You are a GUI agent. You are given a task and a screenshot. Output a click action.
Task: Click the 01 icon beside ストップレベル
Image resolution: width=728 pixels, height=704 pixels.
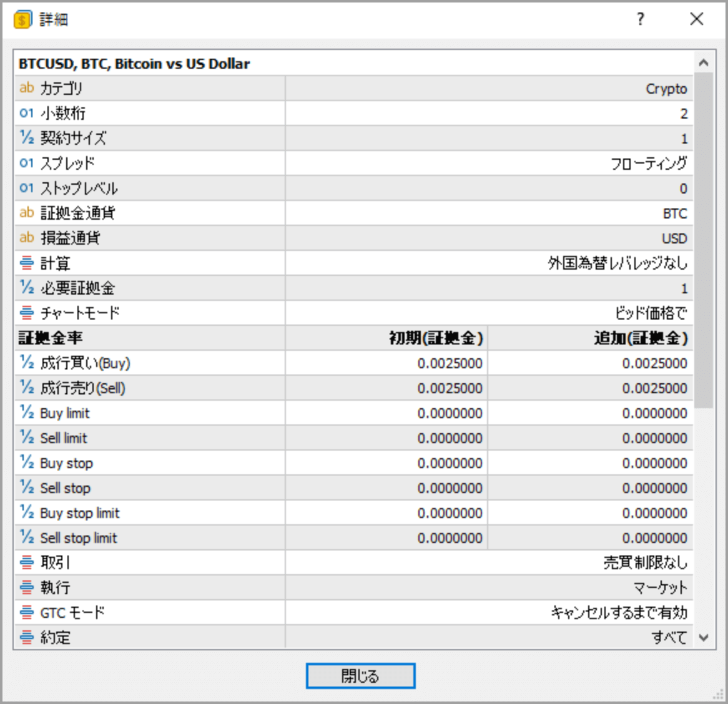(x=26, y=188)
